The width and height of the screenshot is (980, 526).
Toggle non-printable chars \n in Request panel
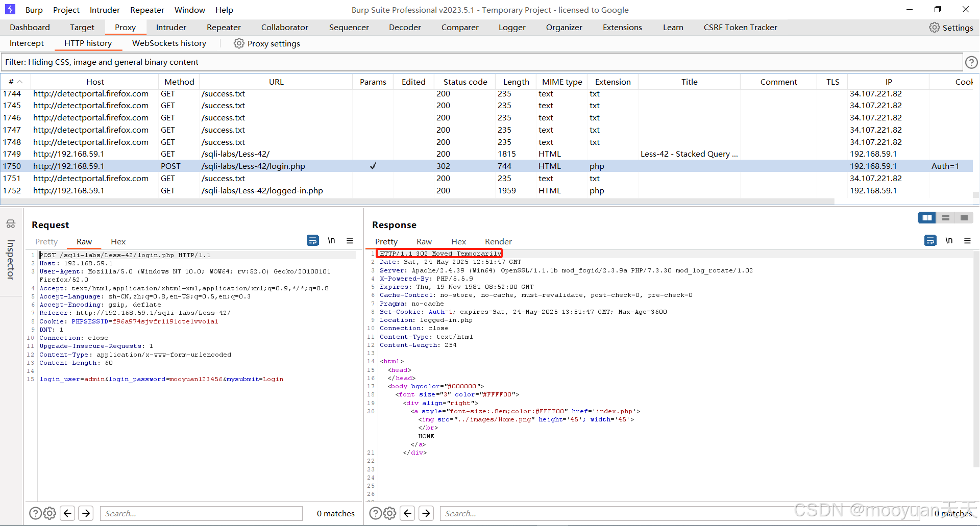pyautogui.click(x=331, y=240)
